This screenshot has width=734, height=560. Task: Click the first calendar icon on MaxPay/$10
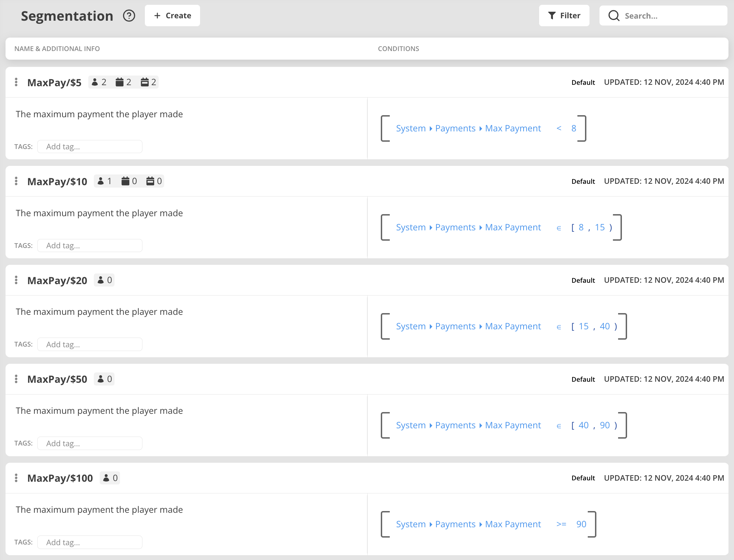[125, 181]
